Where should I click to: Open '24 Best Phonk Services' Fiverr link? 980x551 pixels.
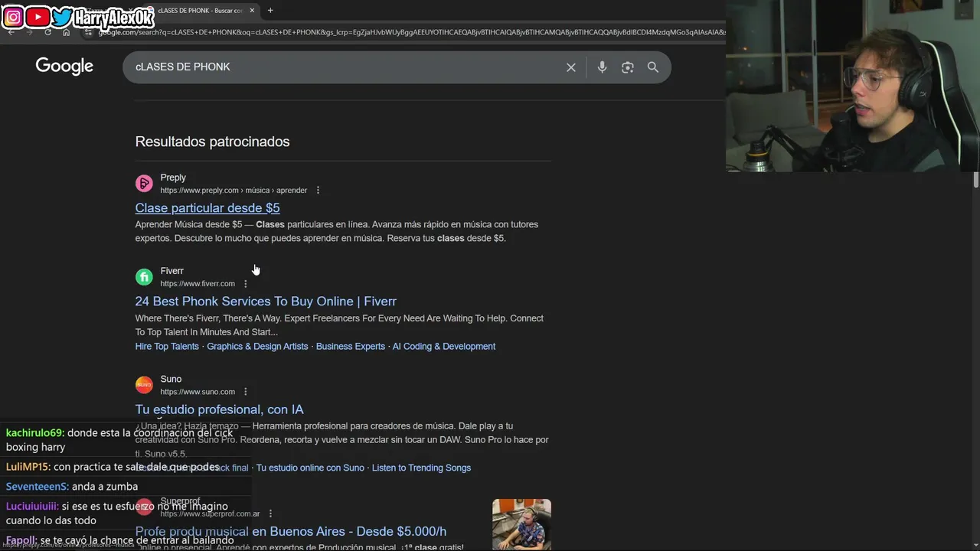click(266, 302)
